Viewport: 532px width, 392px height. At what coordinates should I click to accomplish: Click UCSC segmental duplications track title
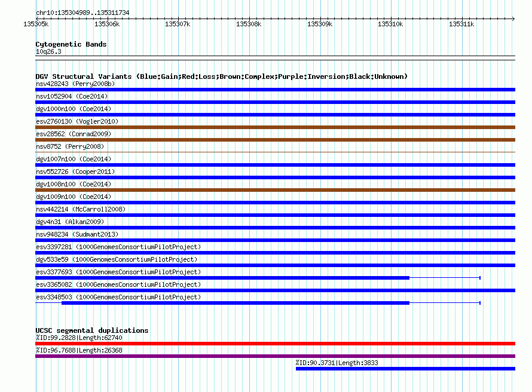point(92,330)
